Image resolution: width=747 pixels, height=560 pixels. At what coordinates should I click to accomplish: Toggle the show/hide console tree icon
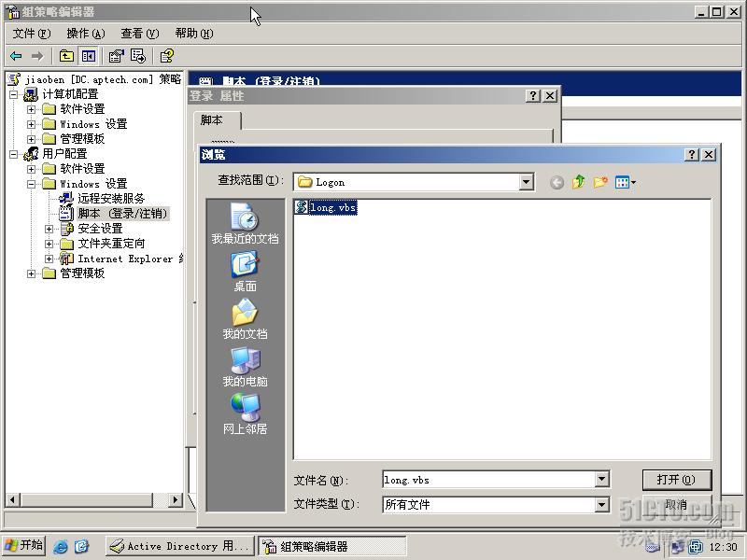[88, 56]
